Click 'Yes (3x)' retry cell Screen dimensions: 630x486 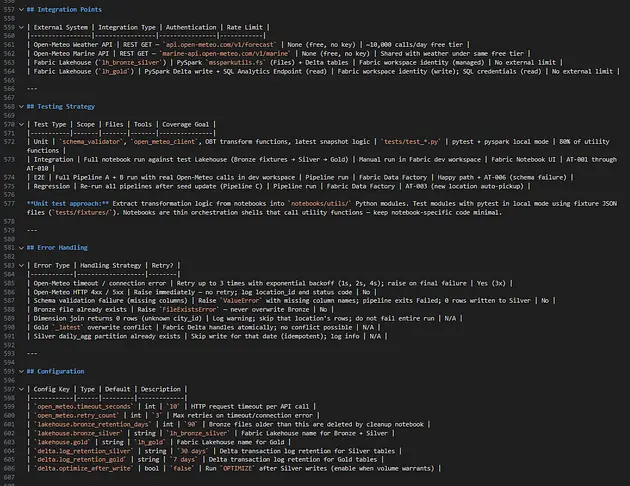(x=491, y=283)
